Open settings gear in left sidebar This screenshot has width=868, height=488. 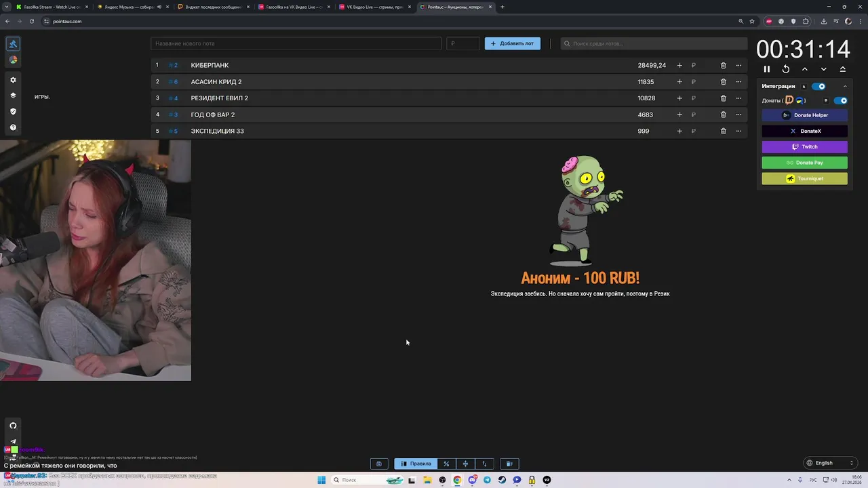[13, 79]
